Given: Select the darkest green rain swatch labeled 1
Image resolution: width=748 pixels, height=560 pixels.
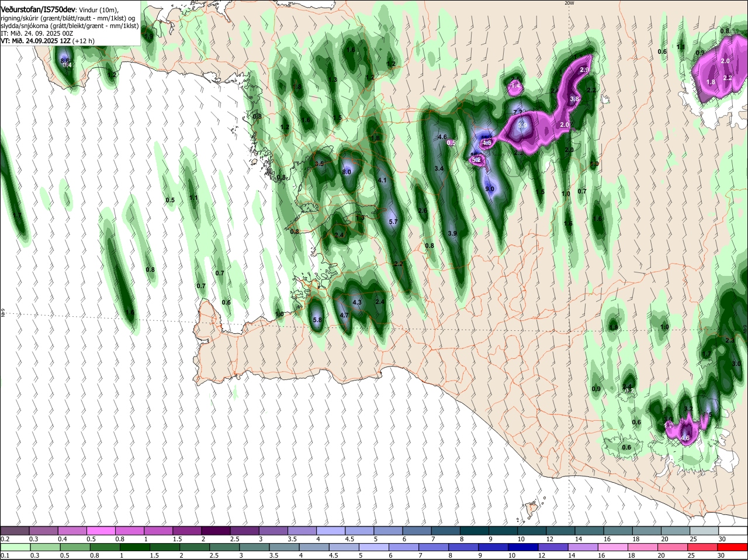Looking at the screenshot, I should pos(134,547).
